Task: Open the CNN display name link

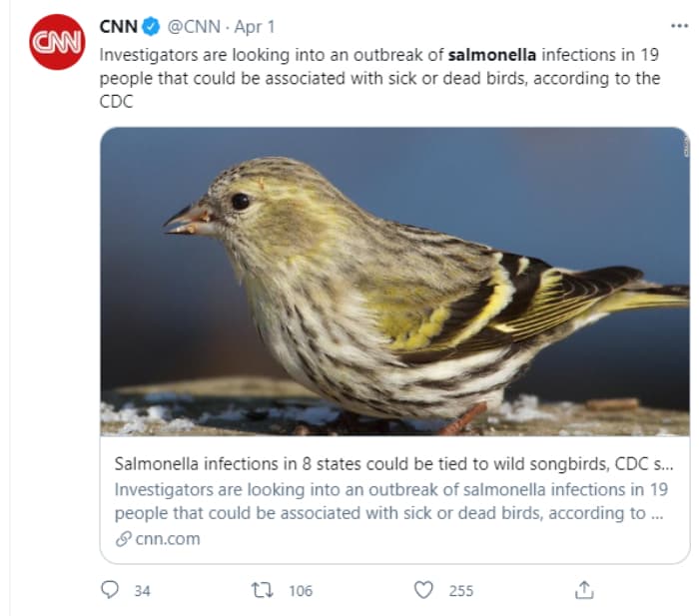Action: tap(118, 26)
